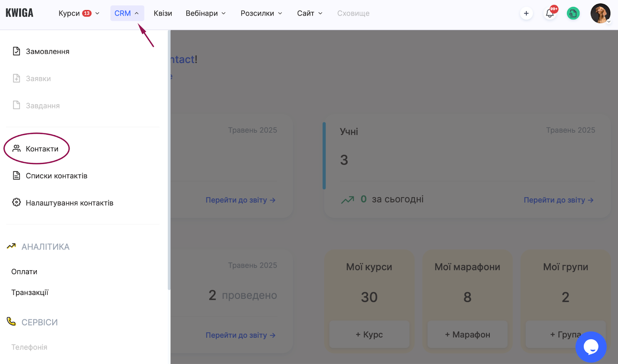
Task: Expand the Курси dropdown chevron
Action: click(97, 14)
